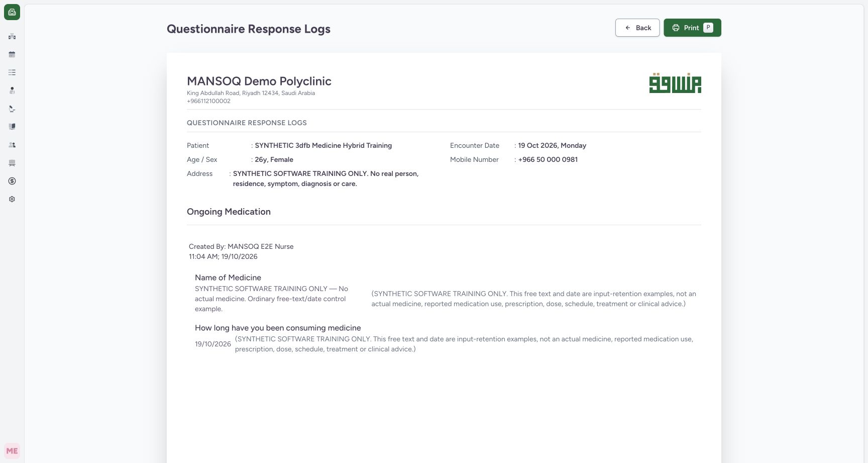Click How long have you been consuming medicine
This screenshot has height=463, width=868.
[x=278, y=328]
